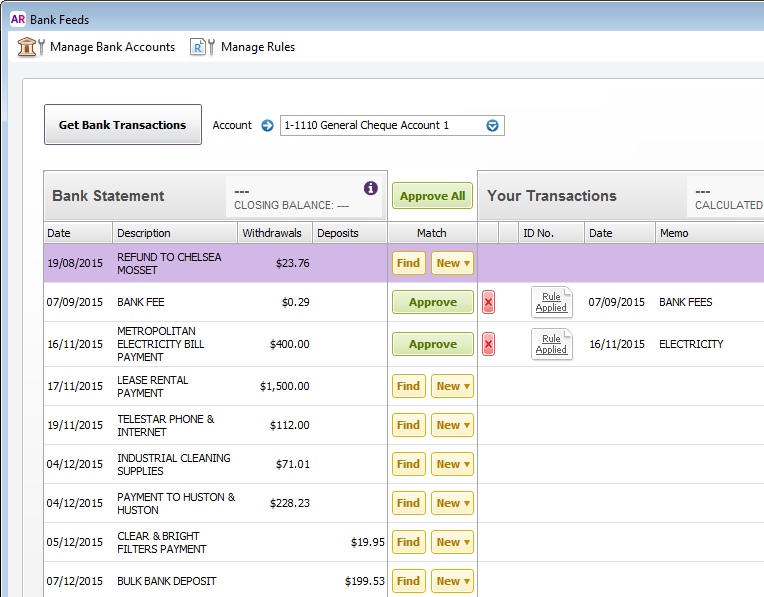Open Manage Bank Accounts bank building icon
This screenshot has width=764, height=597.
point(27,47)
